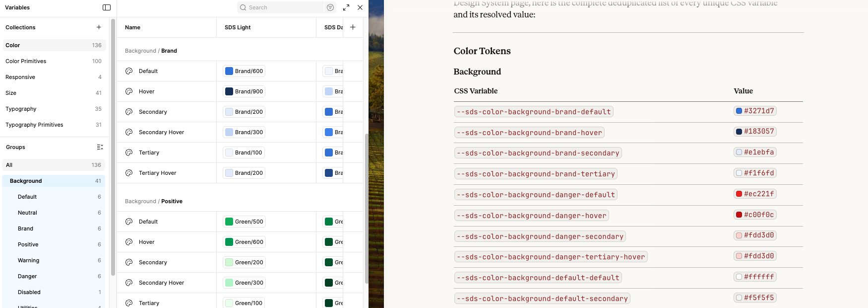Click the Green/100 value chip
The width and height of the screenshot is (868, 308).
[244, 303]
